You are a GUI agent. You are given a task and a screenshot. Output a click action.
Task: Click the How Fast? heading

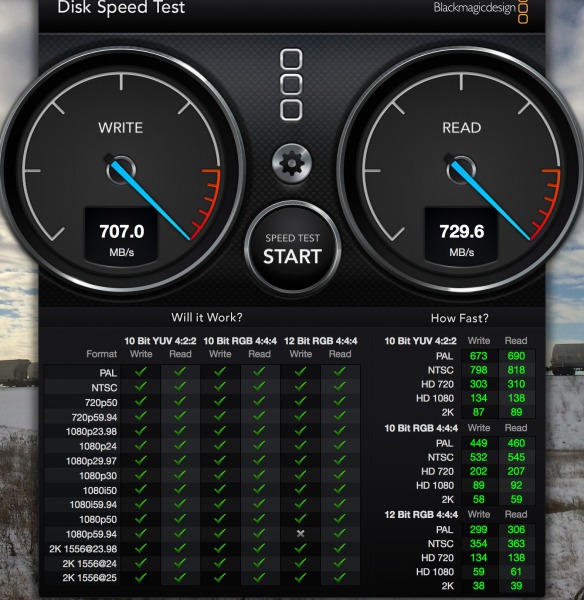[460, 318]
